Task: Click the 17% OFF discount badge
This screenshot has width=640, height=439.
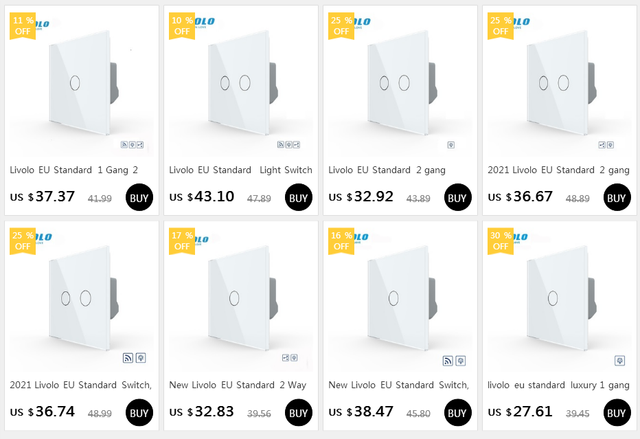Action: [x=183, y=239]
